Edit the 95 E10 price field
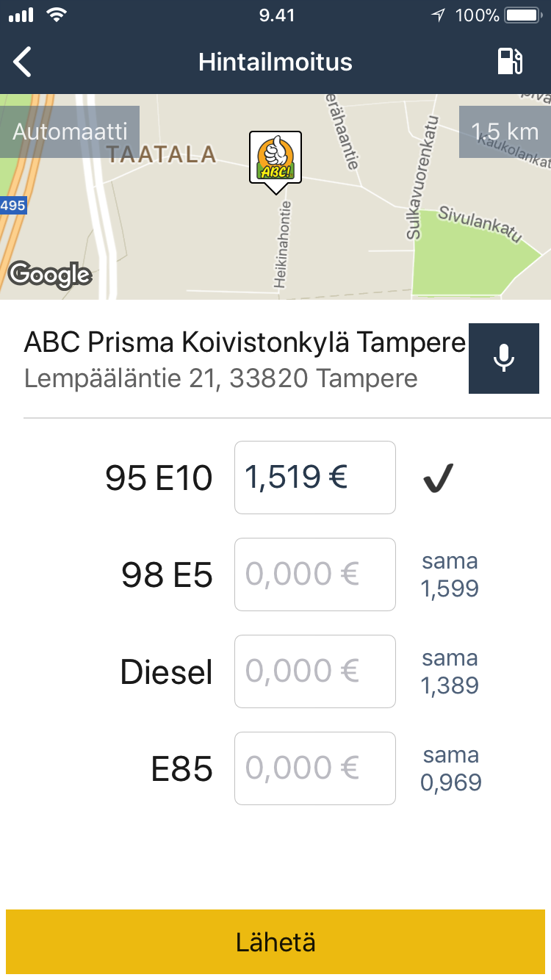Viewport: 551px width, 980px height. pos(314,478)
